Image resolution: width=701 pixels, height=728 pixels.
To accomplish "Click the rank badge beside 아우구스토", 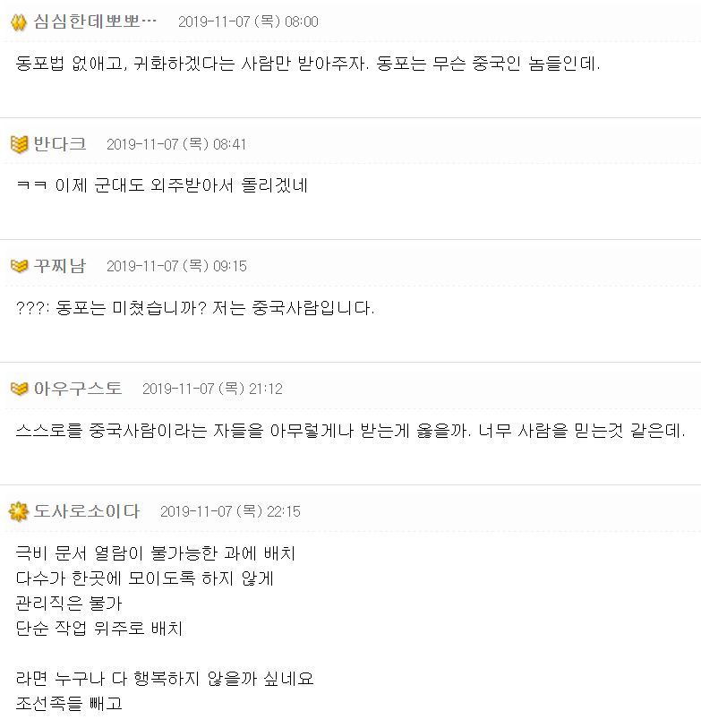I will [x=19, y=389].
